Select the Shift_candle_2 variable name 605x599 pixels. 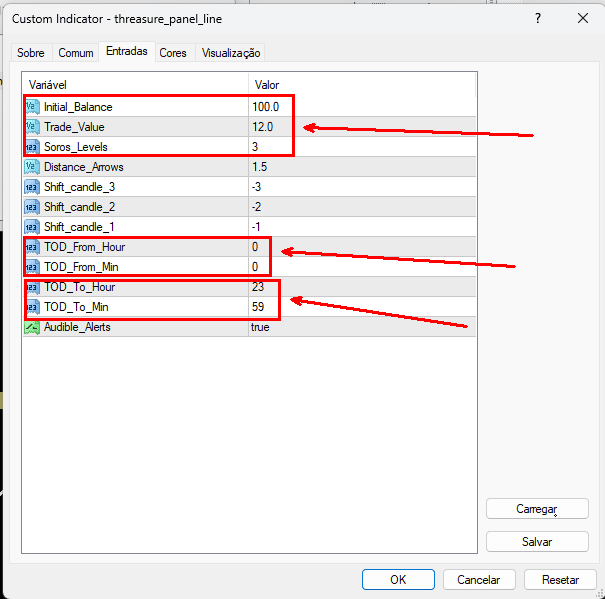(x=79, y=207)
